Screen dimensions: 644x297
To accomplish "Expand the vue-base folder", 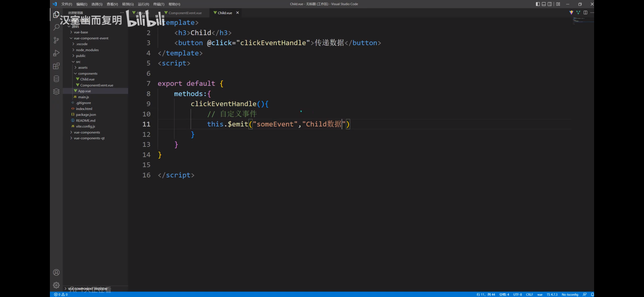I will coord(81,32).
